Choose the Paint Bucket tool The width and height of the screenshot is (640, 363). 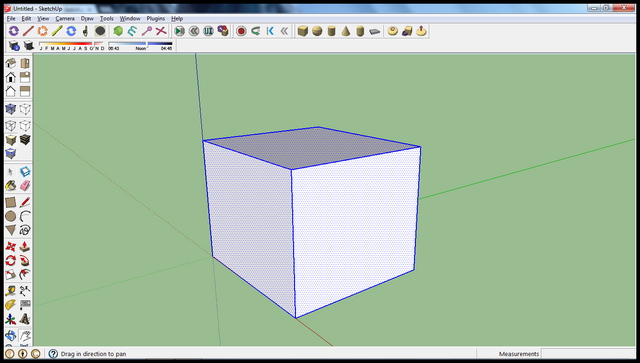click(x=11, y=186)
